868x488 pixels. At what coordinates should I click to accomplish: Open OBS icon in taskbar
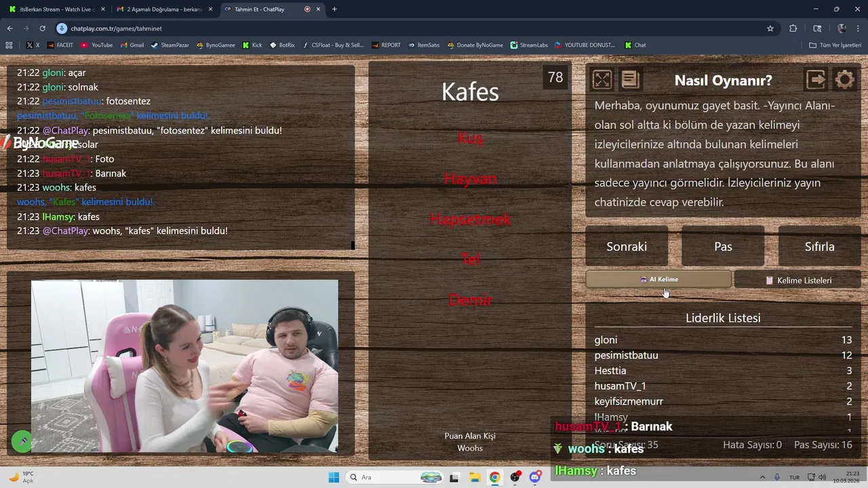(x=515, y=477)
